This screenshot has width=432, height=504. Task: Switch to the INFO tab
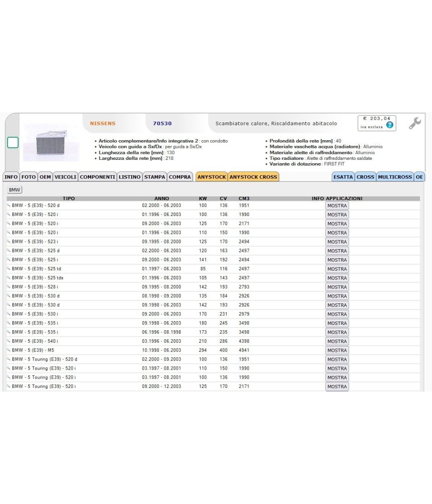[11, 177]
